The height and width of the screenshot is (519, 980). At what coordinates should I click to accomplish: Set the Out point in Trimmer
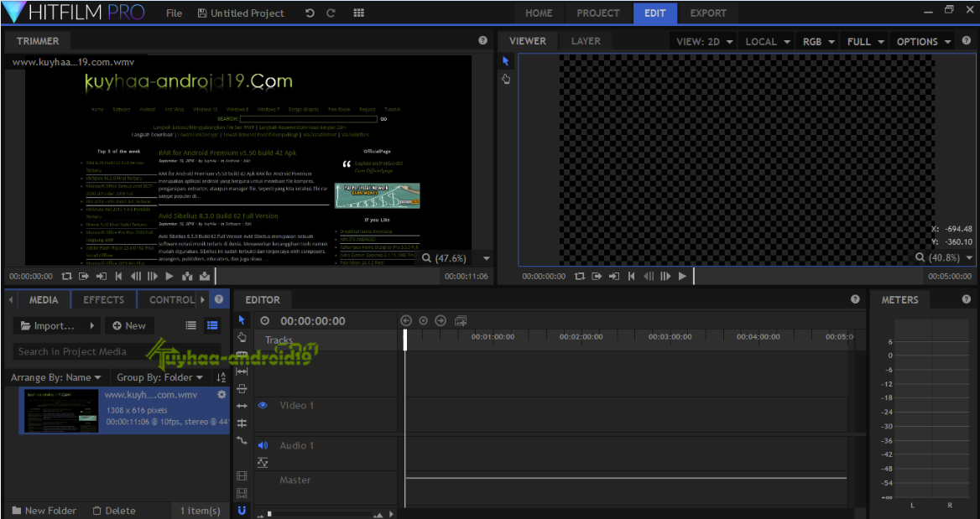pos(102,276)
